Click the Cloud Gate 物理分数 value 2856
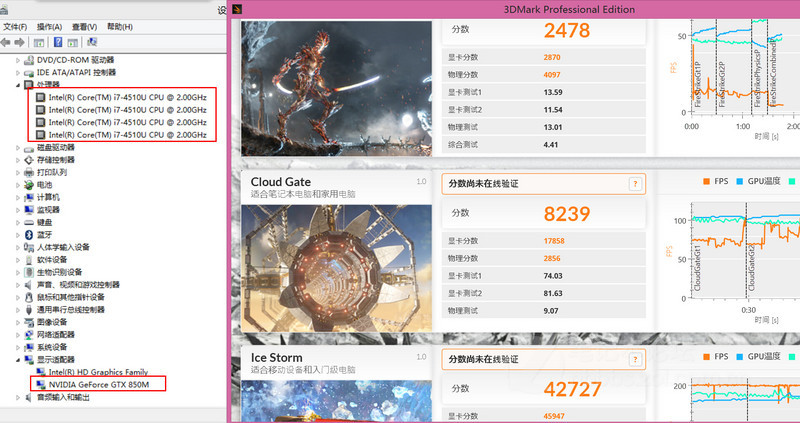This screenshot has width=800, height=423. pos(552,258)
